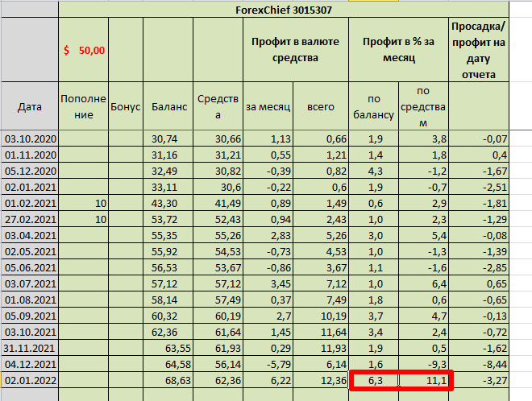Select date cell 27.02.2021

(x=30, y=219)
